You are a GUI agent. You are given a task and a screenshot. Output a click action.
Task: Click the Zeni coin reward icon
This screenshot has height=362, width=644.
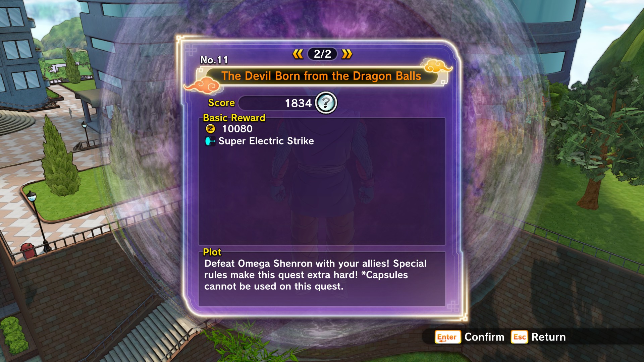(210, 129)
